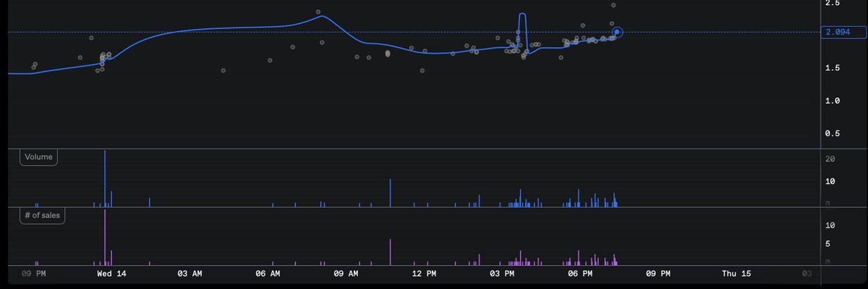The height and width of the screenshot is (289, 868).
Task: Click the 03 PM time label
Action: tap(502, 274)
